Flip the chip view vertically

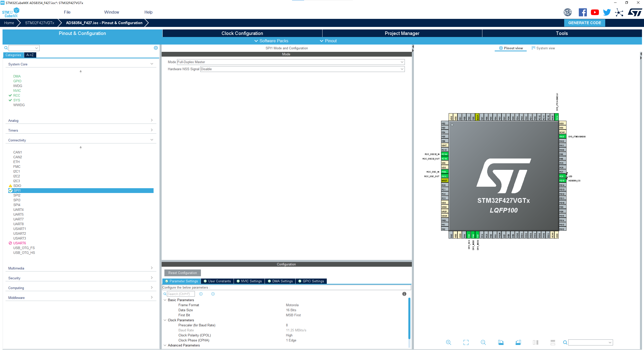pyautogui.click(x=553, y=342)
